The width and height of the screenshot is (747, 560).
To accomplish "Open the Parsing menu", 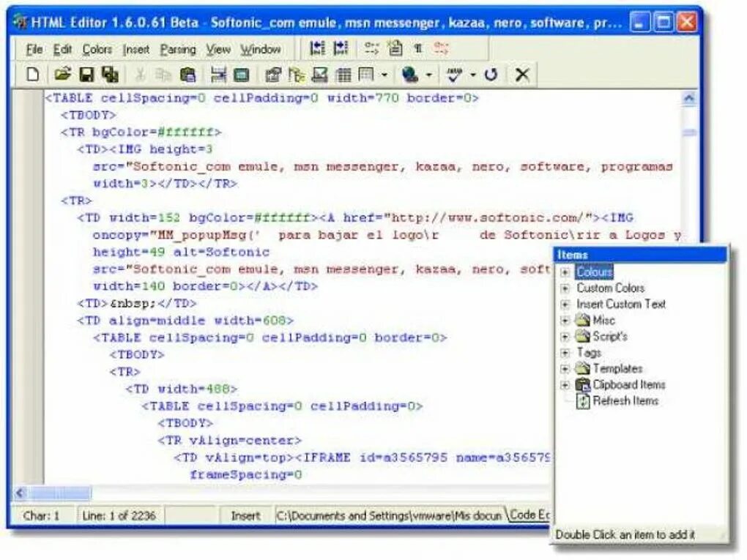I will pyautogui.click(x=178, y=49).
